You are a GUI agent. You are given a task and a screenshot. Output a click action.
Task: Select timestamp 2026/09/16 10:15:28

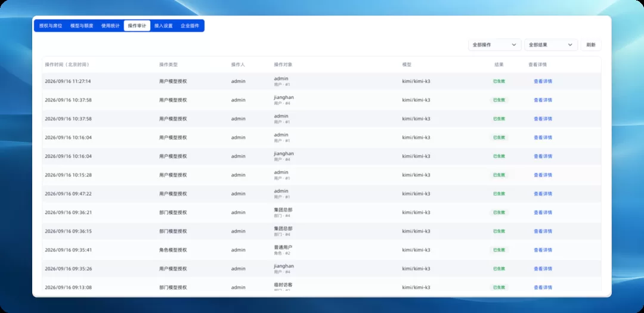click(x=68, y=175)
